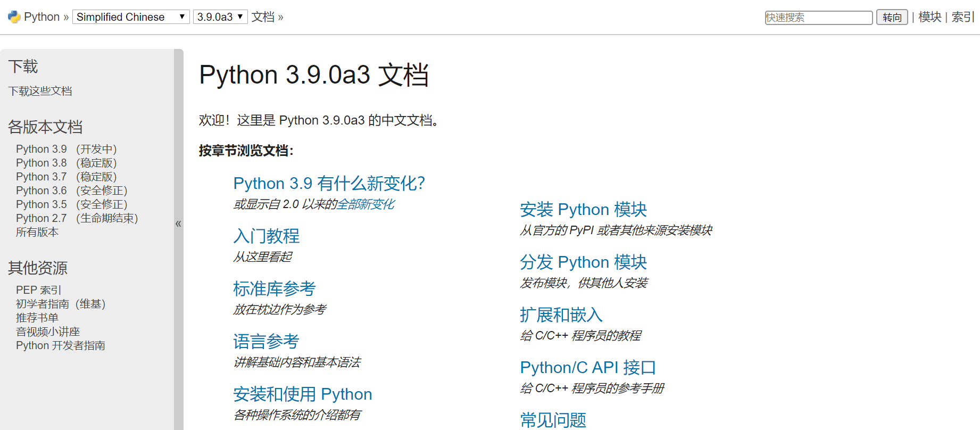The width and height of the screenshot is (980, 430).
Task: Click the 文档 breadcrumb link
Action: coord(263,17)
